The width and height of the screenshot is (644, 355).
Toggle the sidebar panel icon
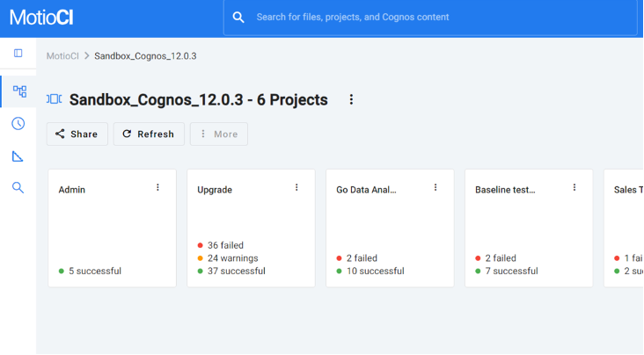coord(18,53)
